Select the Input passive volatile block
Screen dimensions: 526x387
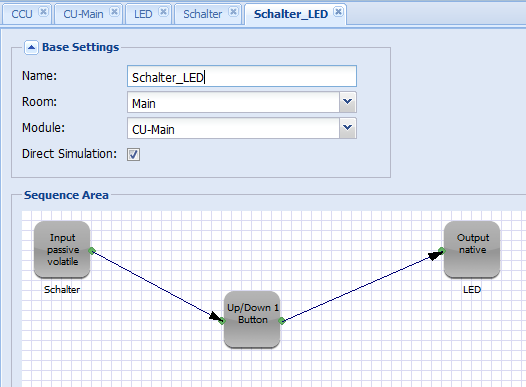coord(62,250)
